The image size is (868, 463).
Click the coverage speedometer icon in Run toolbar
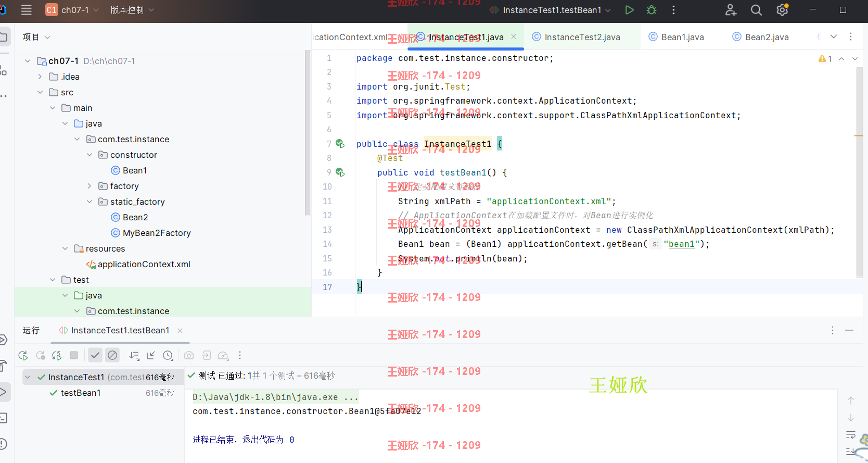coord(223,356)
